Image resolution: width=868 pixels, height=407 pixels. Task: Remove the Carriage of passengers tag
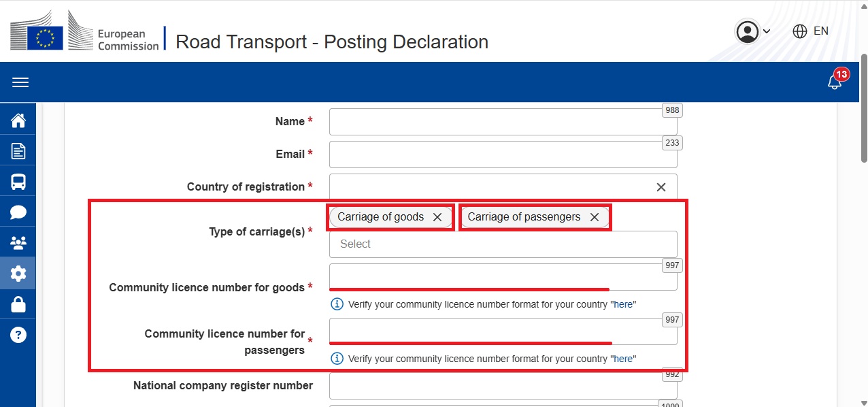pos(595,217)
